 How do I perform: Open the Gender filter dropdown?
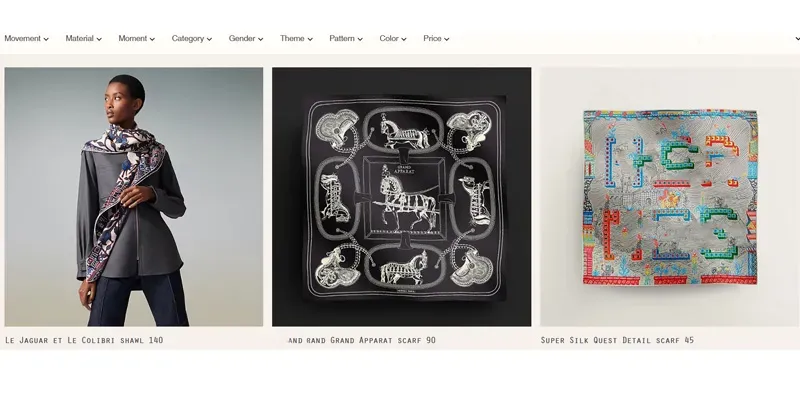click(x=246, y=38)
